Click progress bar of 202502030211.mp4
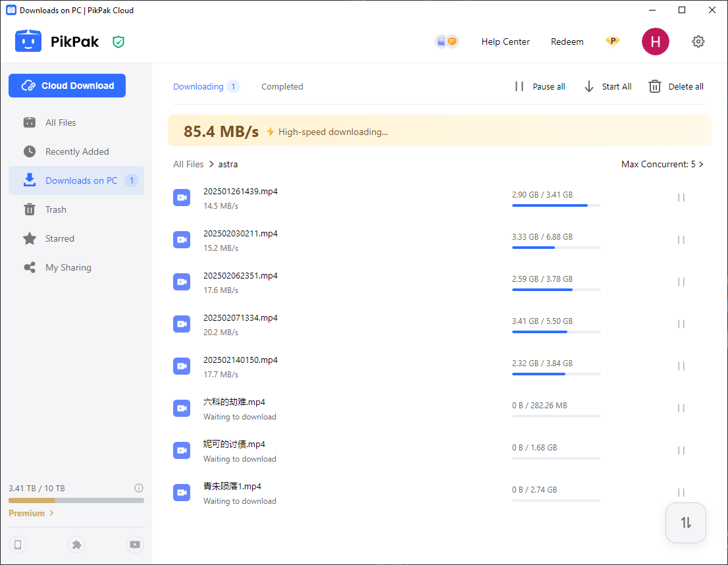This screenshot has height=565, width=728. click(x=556, y=248)
